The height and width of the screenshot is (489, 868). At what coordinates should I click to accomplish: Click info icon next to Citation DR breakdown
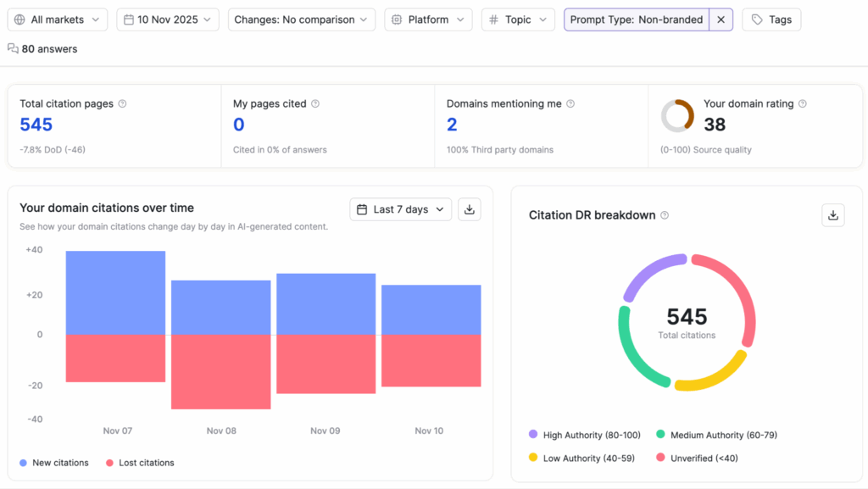click(x=665, y=215)
